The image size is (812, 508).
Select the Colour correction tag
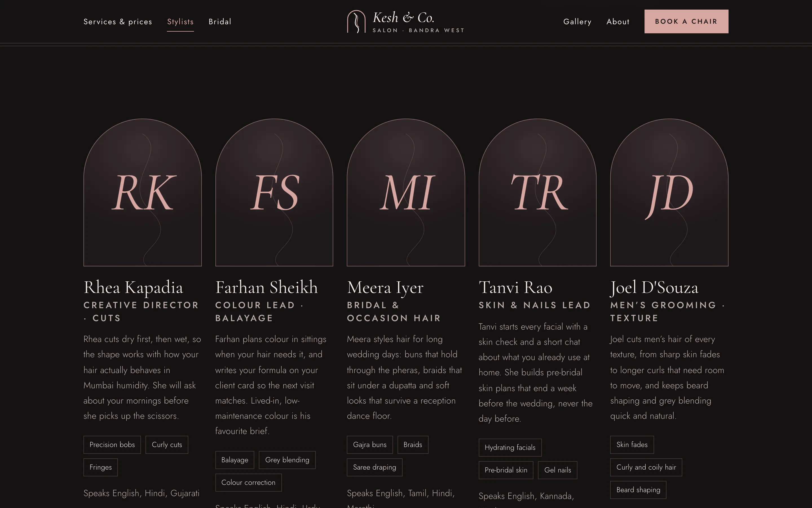pyautogui.click(x=248, y=483)
